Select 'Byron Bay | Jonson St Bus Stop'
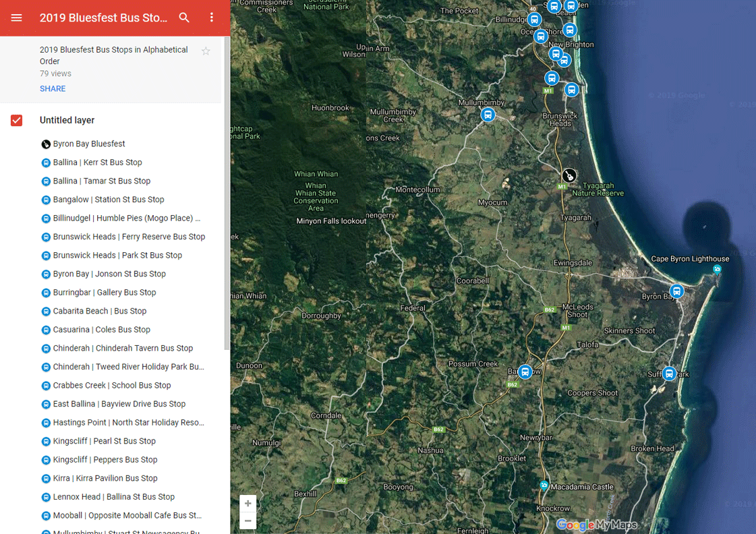 pyautogui.click(x=109, y=274)
